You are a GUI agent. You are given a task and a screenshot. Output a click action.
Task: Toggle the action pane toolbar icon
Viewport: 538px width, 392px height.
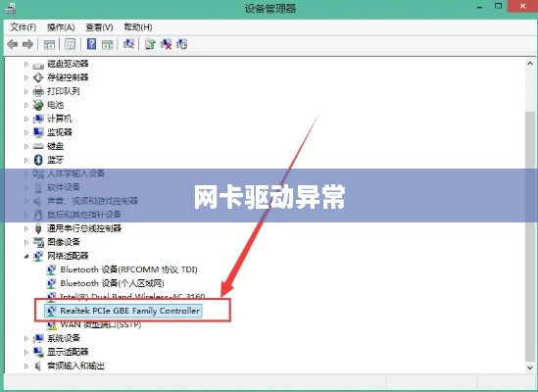pos(108,44)
